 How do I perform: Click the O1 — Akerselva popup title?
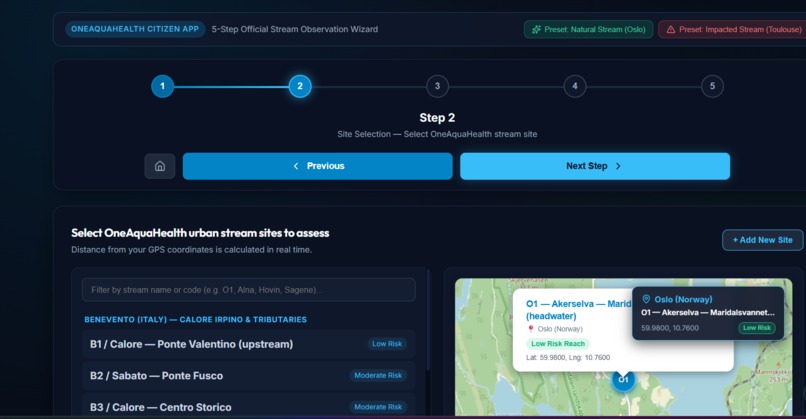click(x=578, y=310)
